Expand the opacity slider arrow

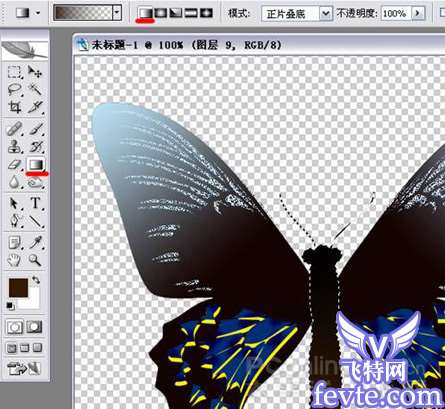[x=417, y=13]
